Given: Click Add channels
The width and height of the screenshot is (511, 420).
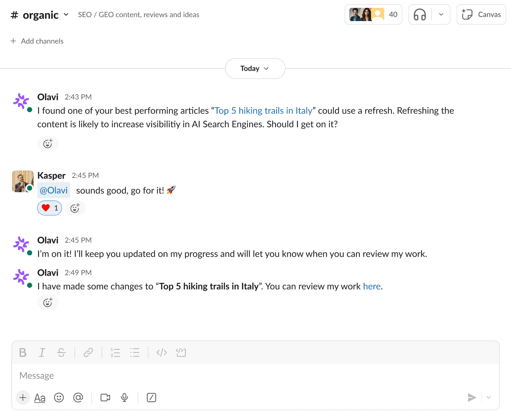Looking at the screenshot, I should [37, 41].
